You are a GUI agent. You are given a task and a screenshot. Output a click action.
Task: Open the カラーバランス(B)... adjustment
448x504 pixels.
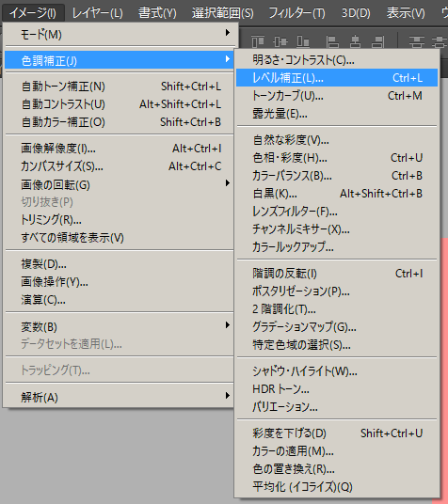tap(337, 176)
